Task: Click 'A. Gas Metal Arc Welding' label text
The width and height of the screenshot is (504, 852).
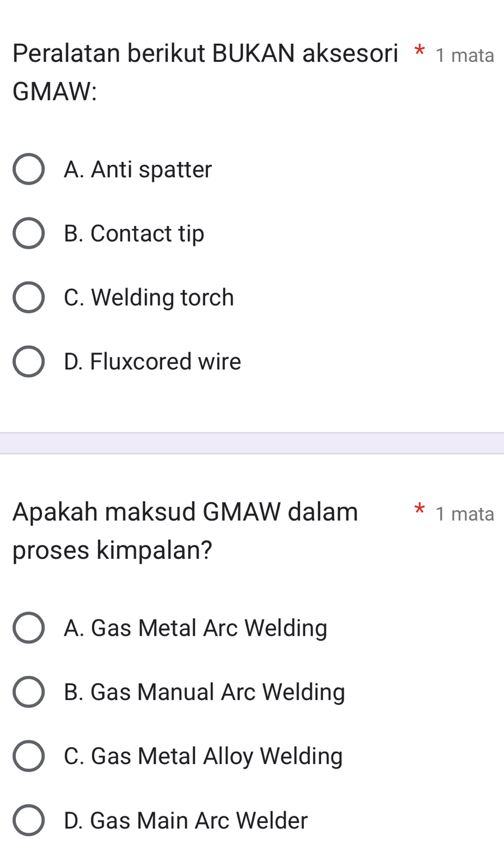Action: pyautogui.click(x=195, y=628)
